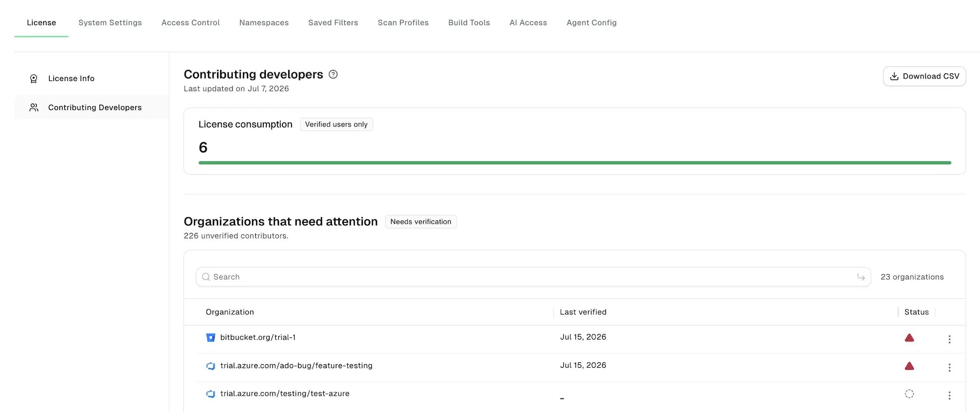Go to the AI Access tab
The width and height of the screenshot is (980, 412).
(528, 23)
